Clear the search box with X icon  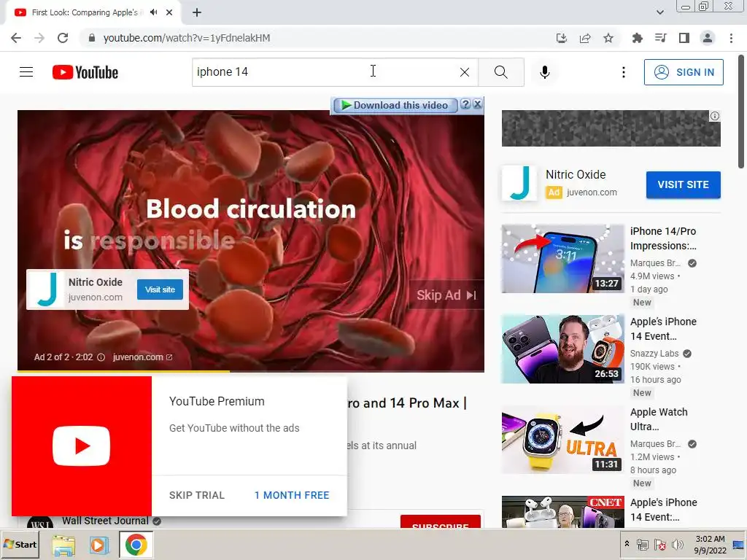[x=465, y=72]
